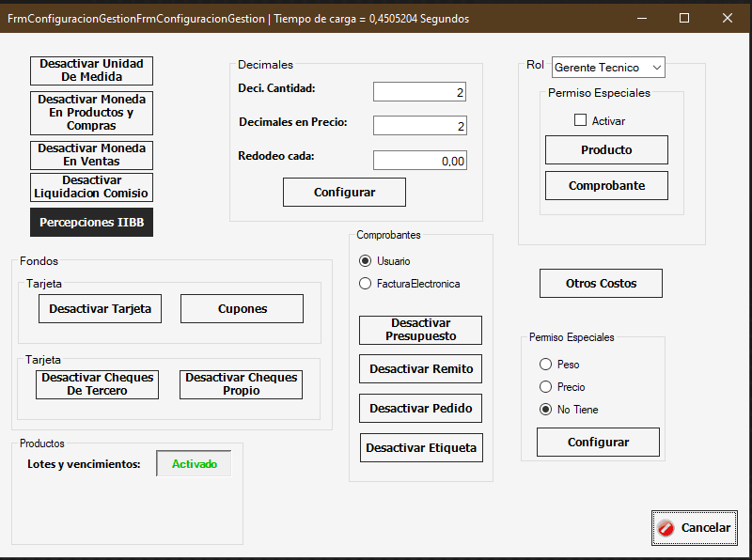Select the Usuario radio button
Viewport: 752px width, 560px height.
coord(366,261)
